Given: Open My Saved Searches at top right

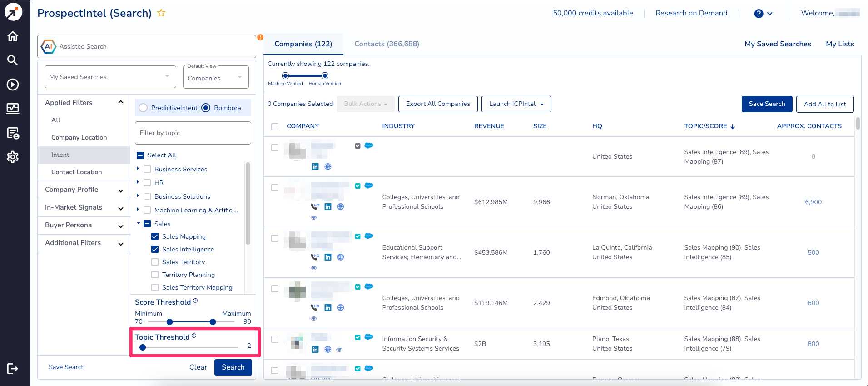Looking at the screenshot, I should pos(778,44).
